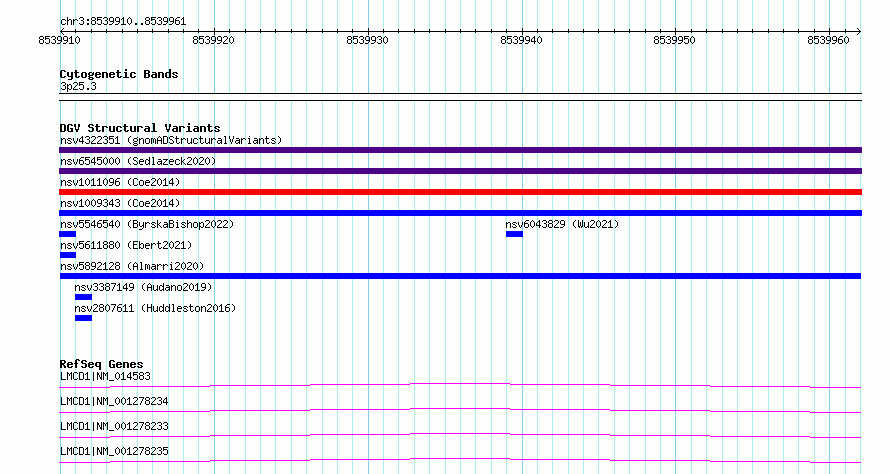Click the 3p25.3 band label

78,86
